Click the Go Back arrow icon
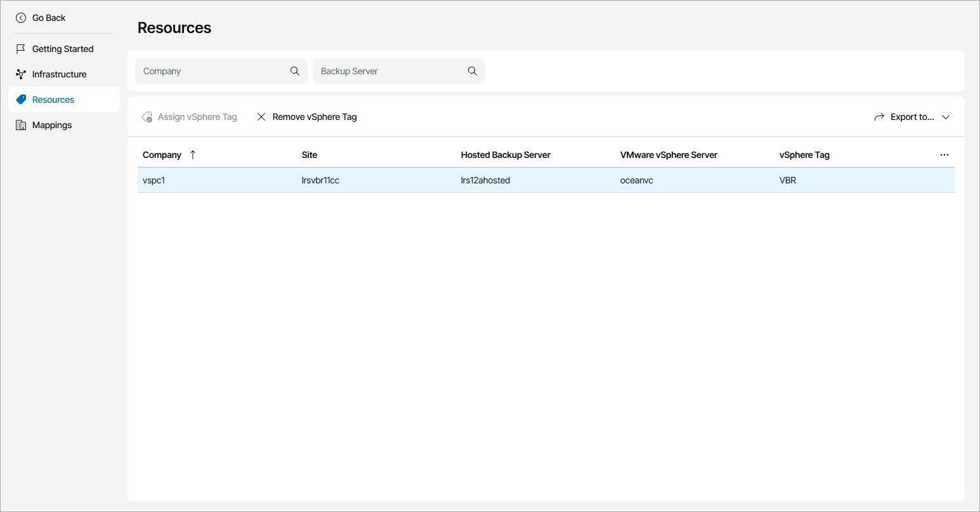The image size is (980, 512). 21,18
